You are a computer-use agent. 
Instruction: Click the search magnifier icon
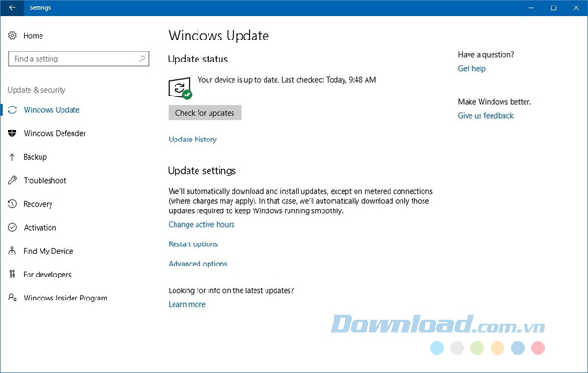click(141, 59)
